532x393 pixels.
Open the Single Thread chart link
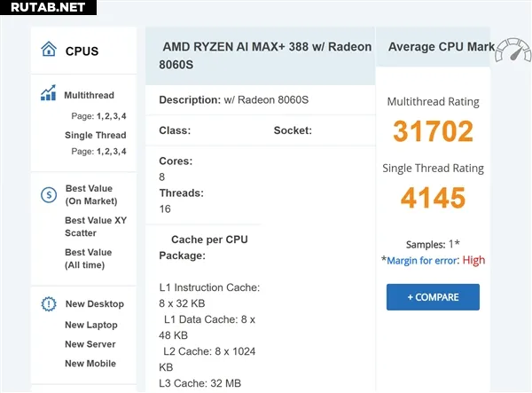(x=95, y=135)
